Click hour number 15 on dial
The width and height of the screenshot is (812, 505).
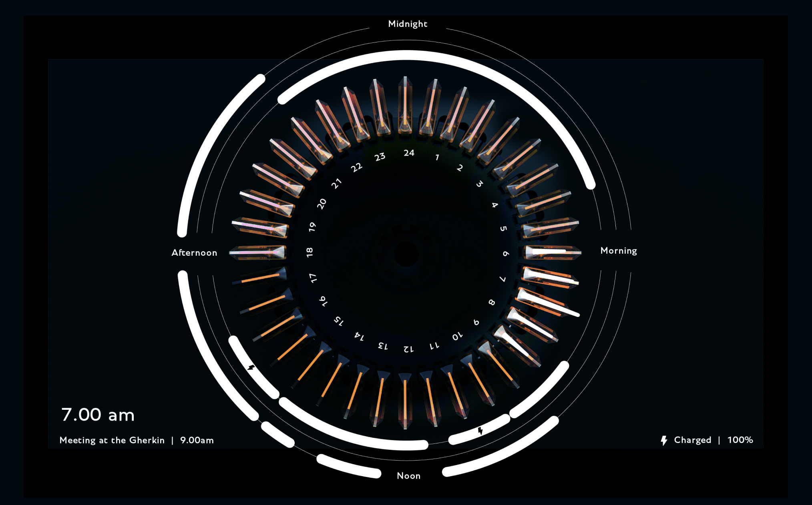coord(339,321)
